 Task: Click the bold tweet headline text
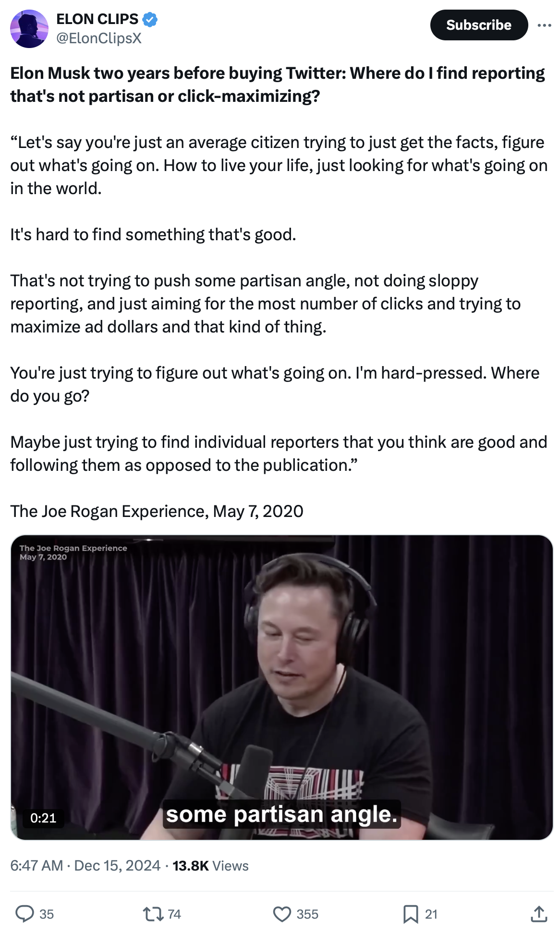coord(278,85)
